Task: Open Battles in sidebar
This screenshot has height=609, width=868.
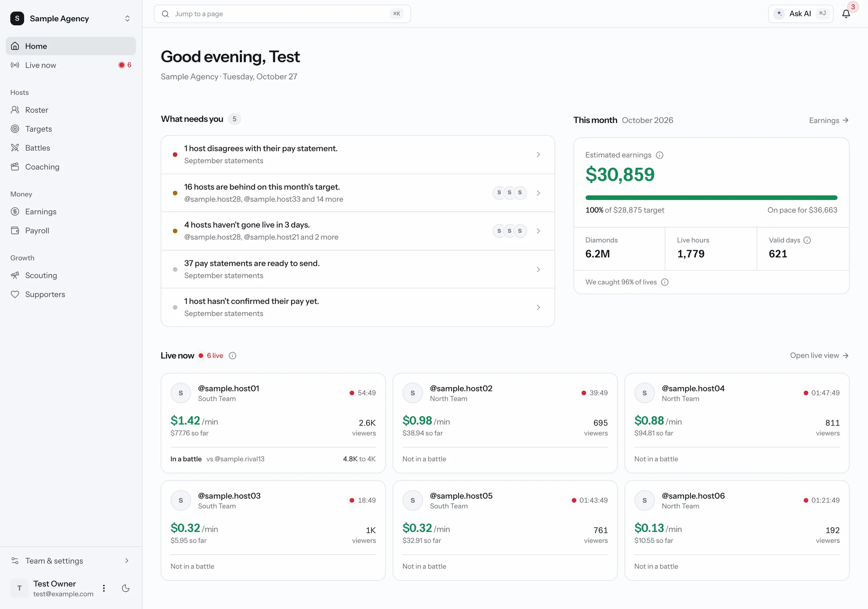Action: coord(71,148)
